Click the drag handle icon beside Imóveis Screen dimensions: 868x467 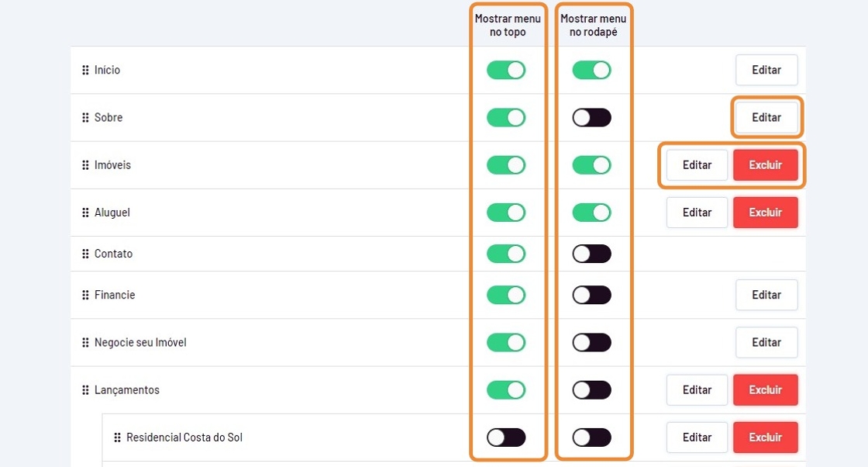pyautogui.click(x=85, y=165)
